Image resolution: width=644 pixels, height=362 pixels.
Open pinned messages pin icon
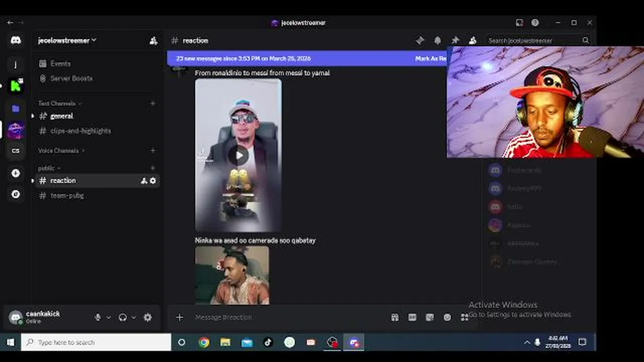455,41
